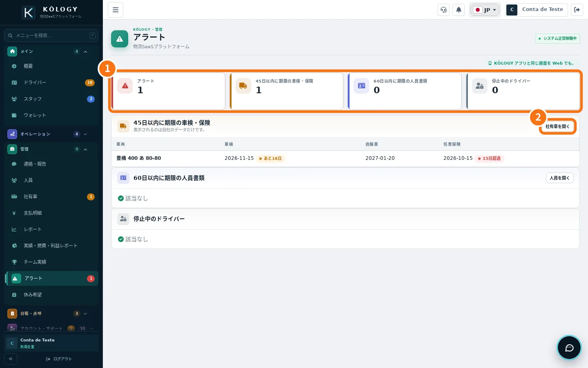Image resolution: width=588 pixels, height=368 pixels.
Task: Open the JP language dropdown
Action: (x=485, y=10)
